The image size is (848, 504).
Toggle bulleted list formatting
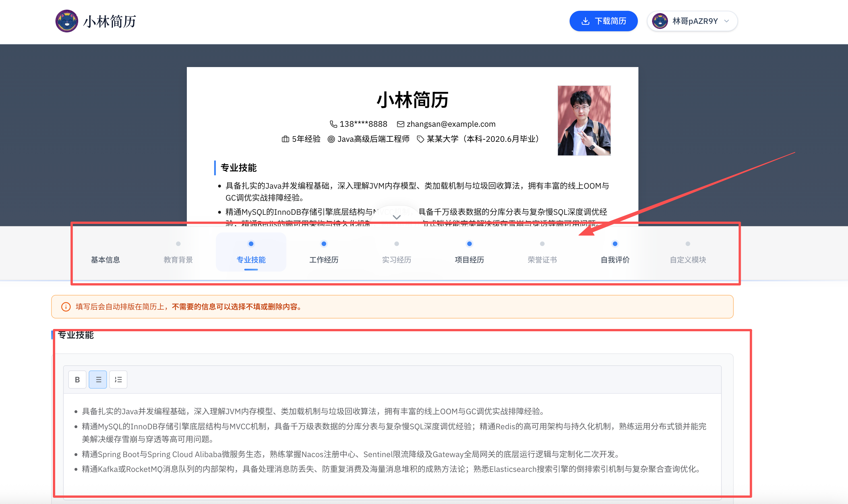coord(98,379)
